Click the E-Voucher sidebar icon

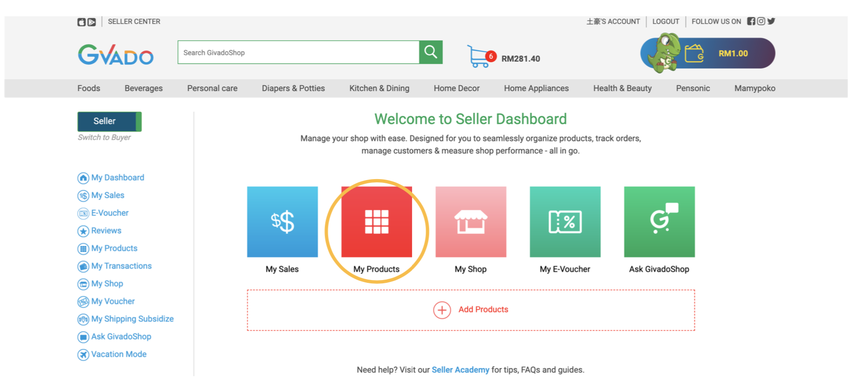pyautogui.click(x=83, y=214)
